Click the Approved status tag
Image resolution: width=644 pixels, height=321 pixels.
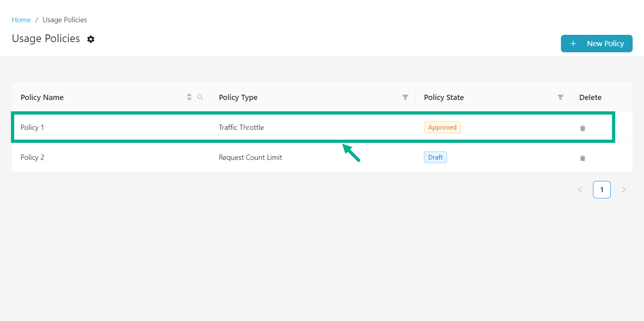point(442,128)
